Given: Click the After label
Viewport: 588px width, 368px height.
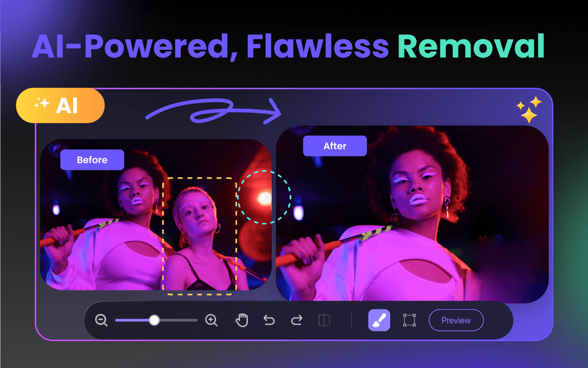Looking at the screenshot, I should click(335, 146).
